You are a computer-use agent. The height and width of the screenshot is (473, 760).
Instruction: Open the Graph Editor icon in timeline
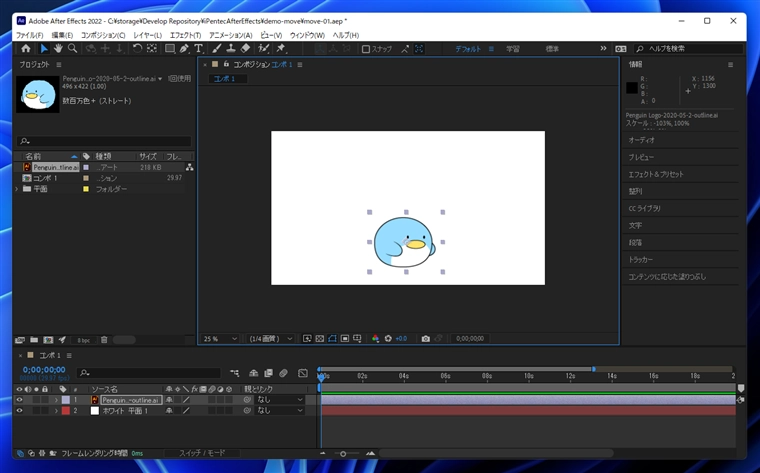pos(303,373)
